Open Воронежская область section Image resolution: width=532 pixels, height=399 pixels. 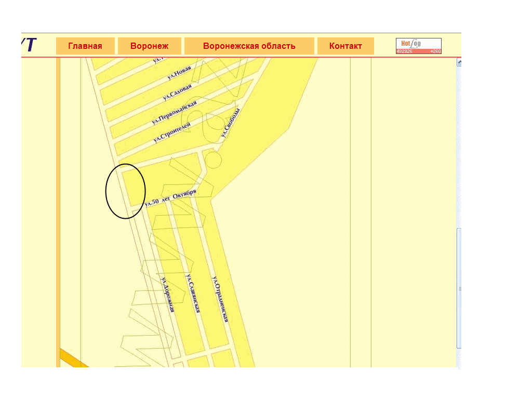tap(249, 46)
